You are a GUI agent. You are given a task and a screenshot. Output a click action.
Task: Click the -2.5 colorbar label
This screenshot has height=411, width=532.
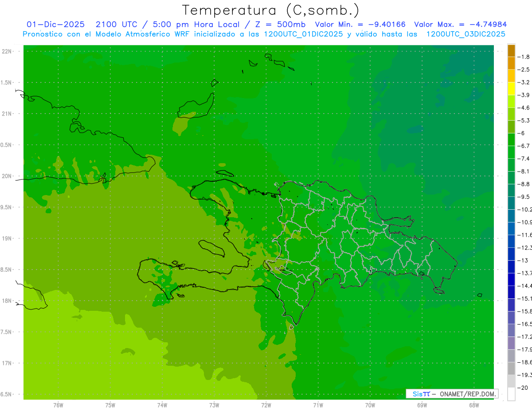click(x=524, y=70)
